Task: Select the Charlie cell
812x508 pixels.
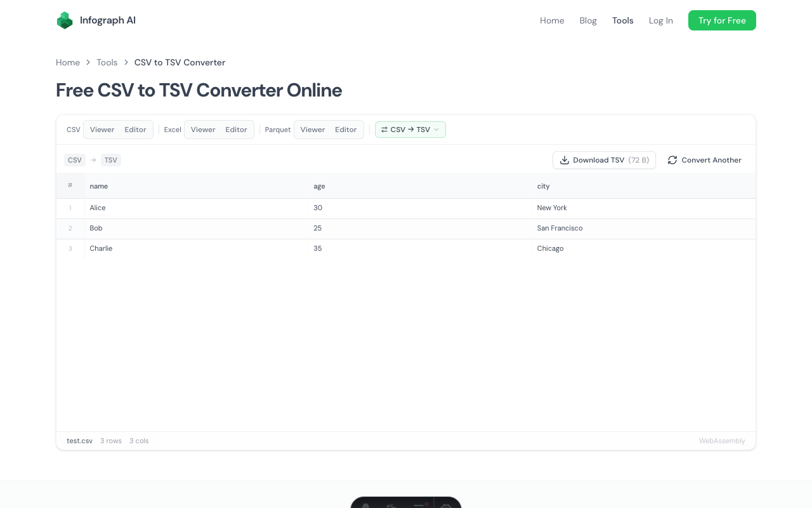Action: click(196, 248)
